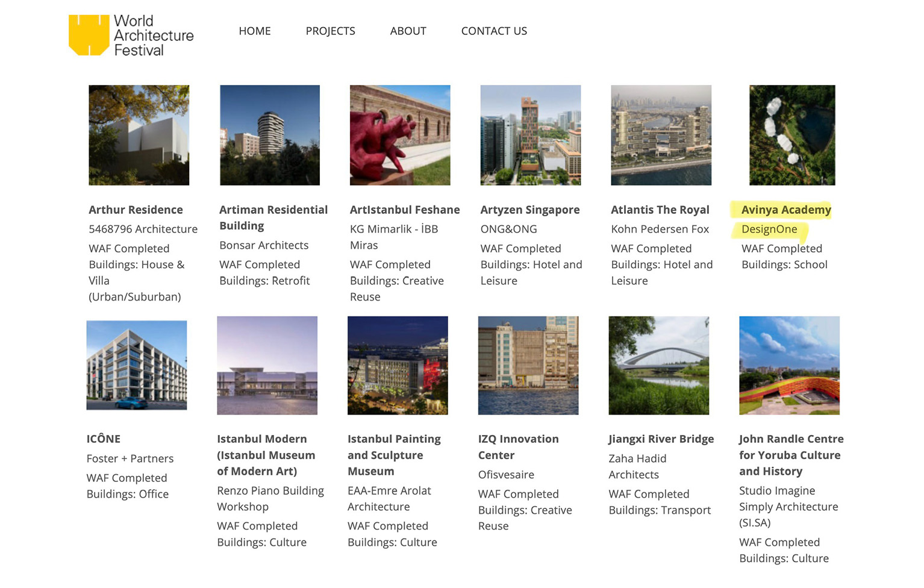Click the Atlantis The Royal title link
The image size is (924, 588).
coord(660,210)
